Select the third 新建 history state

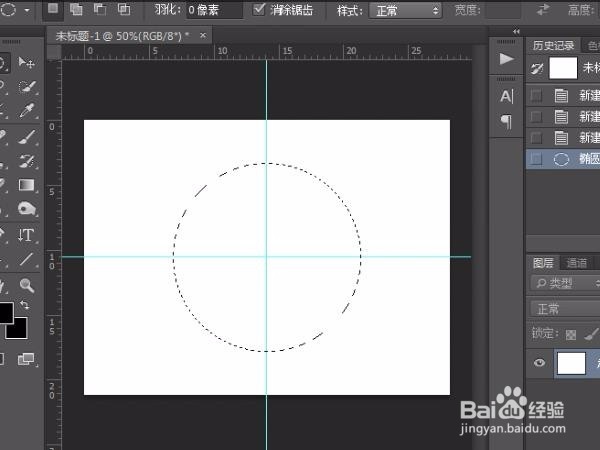point(563,138)
